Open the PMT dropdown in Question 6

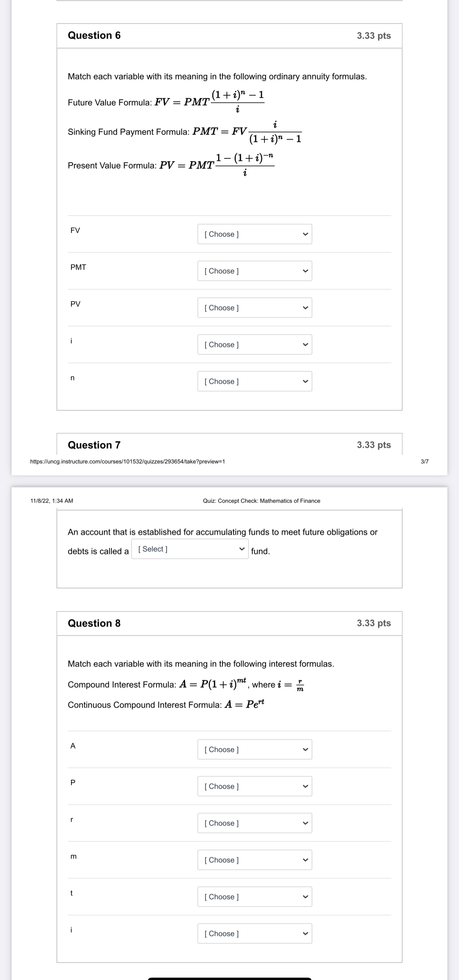[254, 271]
